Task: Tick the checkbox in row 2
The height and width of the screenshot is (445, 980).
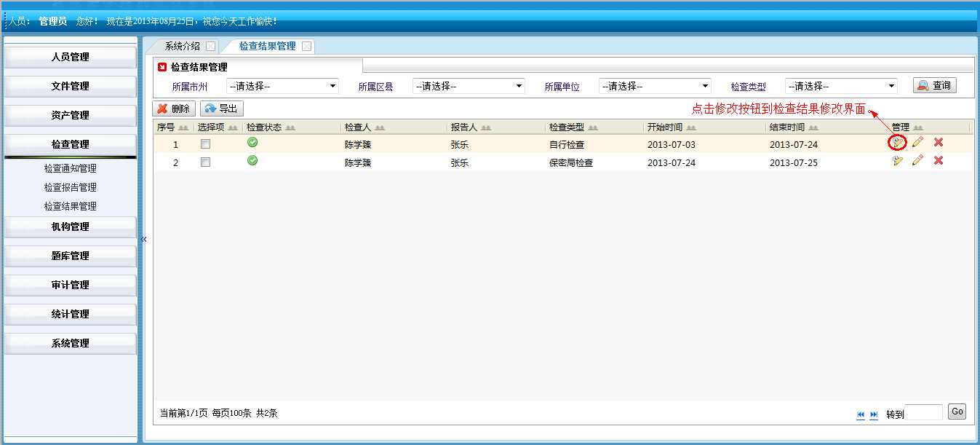Action: (x=205, y=162)
